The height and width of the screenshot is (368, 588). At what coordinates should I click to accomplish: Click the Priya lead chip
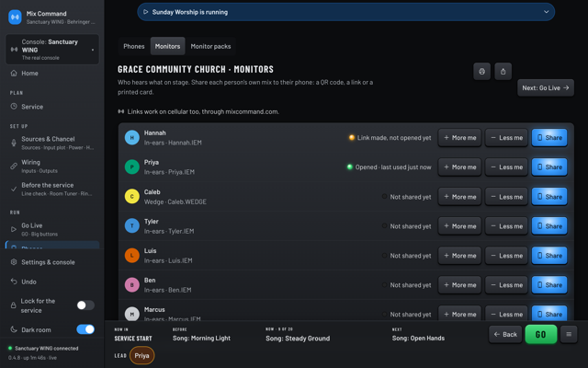click(141, 355)
